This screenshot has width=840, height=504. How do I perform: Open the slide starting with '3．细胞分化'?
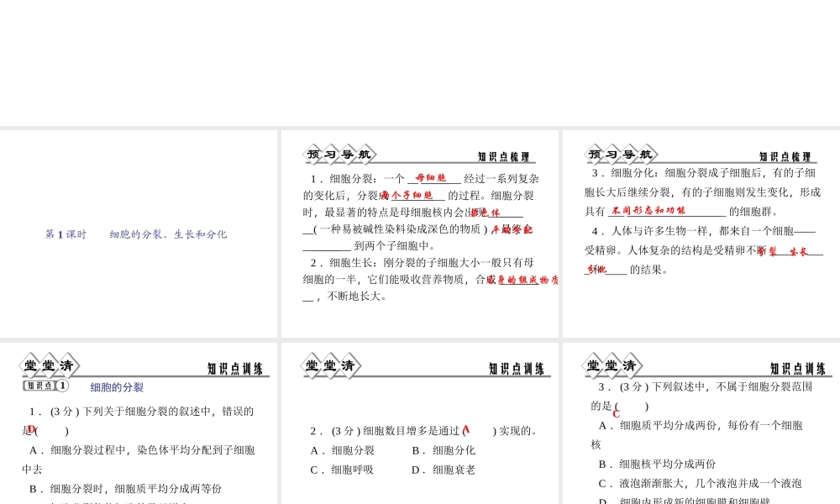pos(701,234)
